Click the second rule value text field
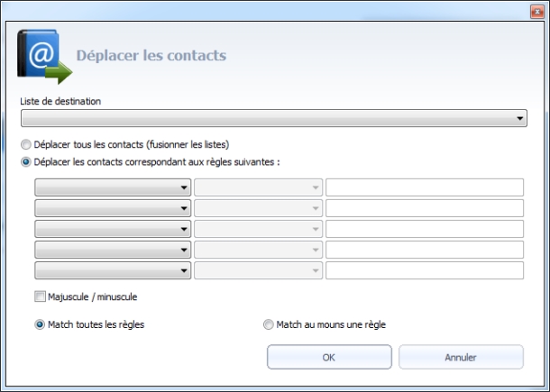 [x=424, y=208]
